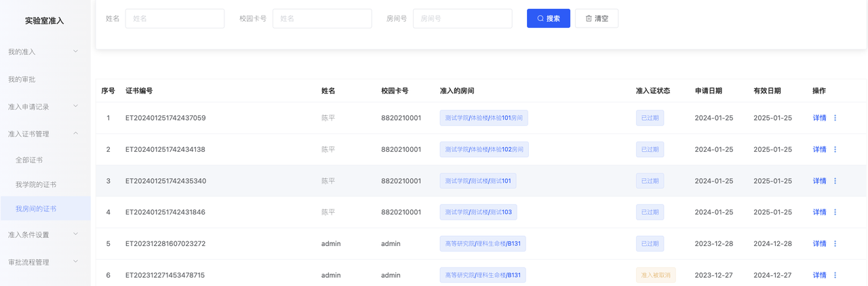This screenshot has width=868, height=286.
Task: Focus the 姓名 search input field
Action: click(175, 18)
